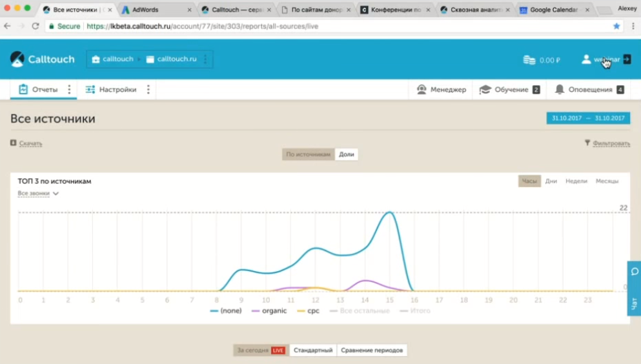Image resolution: width=641 pixels, height=364 pixels.
Task: Click the Calltouch logo
Action: coord(43,59)
